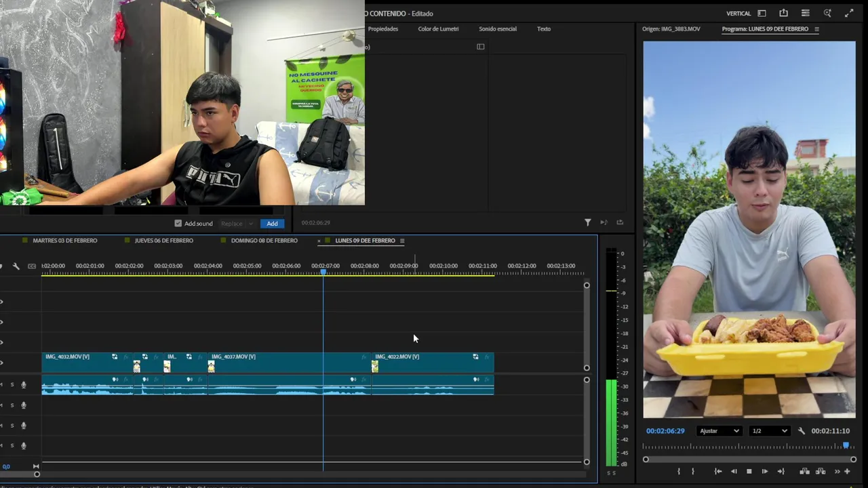
Task: Click thumbnail at start of IMG_4022.MOV clip
Action: [375, 367]
